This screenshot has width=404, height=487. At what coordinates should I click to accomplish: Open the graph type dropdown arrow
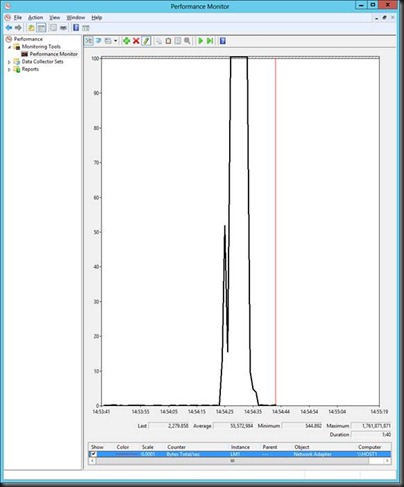[x=115, y=41]
